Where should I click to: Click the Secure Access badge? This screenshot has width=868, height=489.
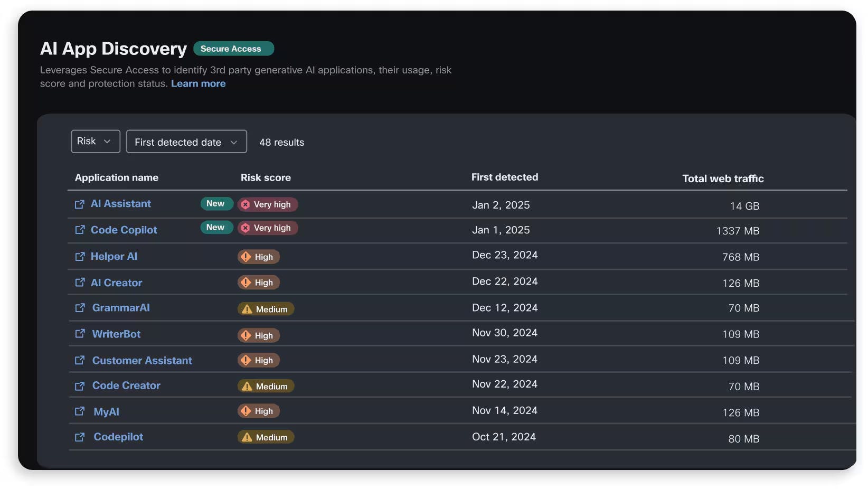233,49
